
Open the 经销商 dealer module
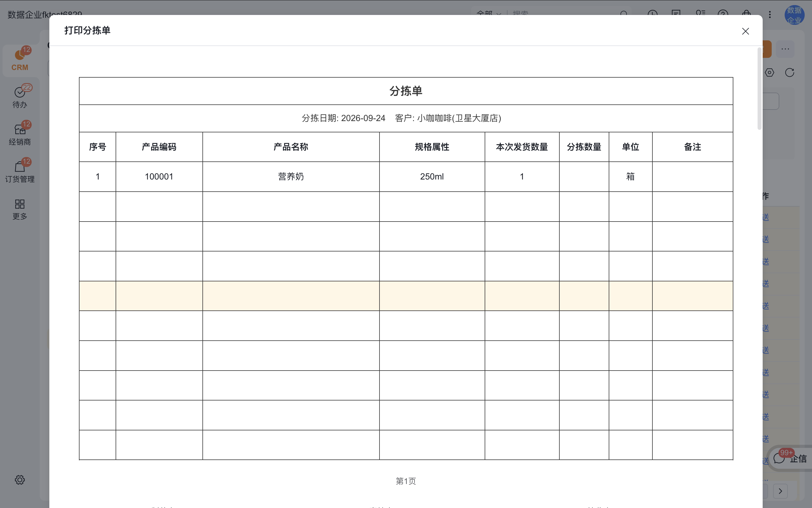[x=20, y=134]
